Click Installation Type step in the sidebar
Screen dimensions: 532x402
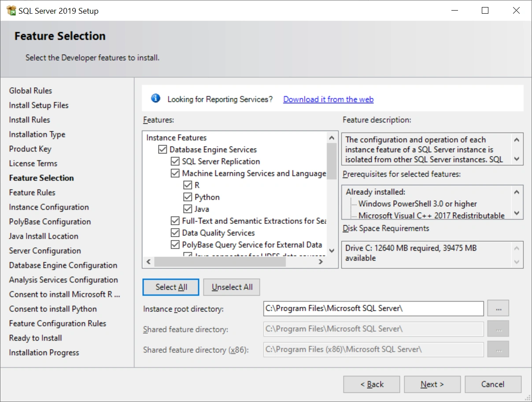pos(37,134)
